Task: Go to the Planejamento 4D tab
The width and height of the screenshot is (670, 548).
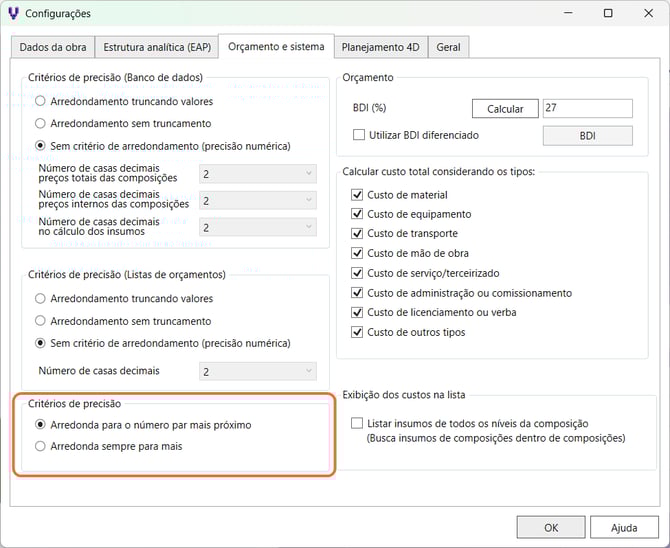Action: pyautogui.click(x=383, y=47)
